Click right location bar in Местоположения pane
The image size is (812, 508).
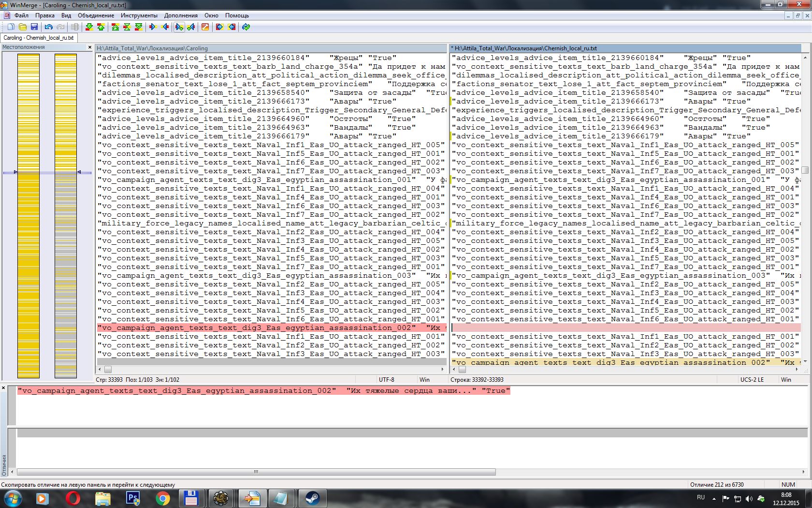(x=66, y=216)
